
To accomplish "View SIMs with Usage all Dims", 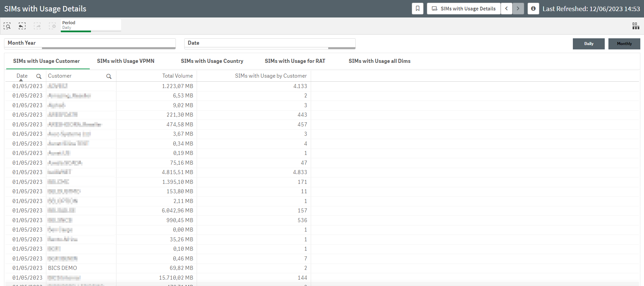I will pos(379,61).
